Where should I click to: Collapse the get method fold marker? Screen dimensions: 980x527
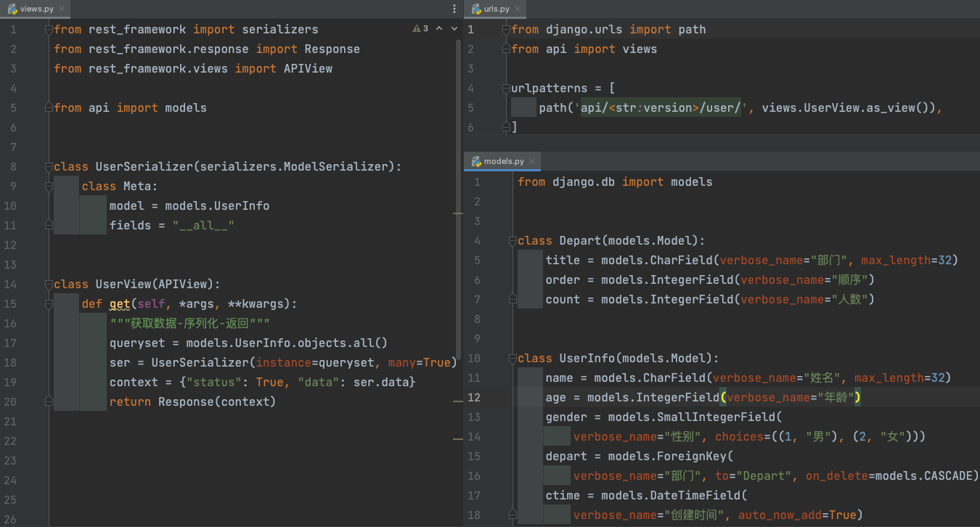point(49,304)
